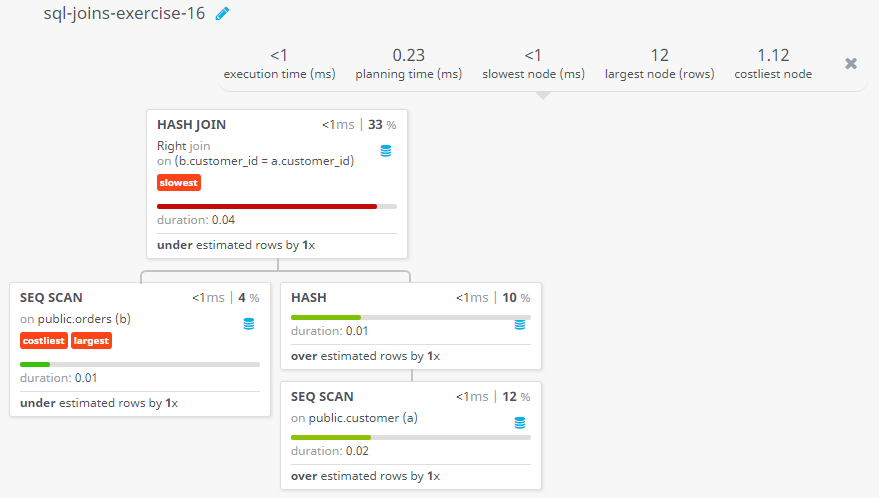Click the red duration bar in Hash Join
This screenshot has height=498, width=879.
click(267, 206)
